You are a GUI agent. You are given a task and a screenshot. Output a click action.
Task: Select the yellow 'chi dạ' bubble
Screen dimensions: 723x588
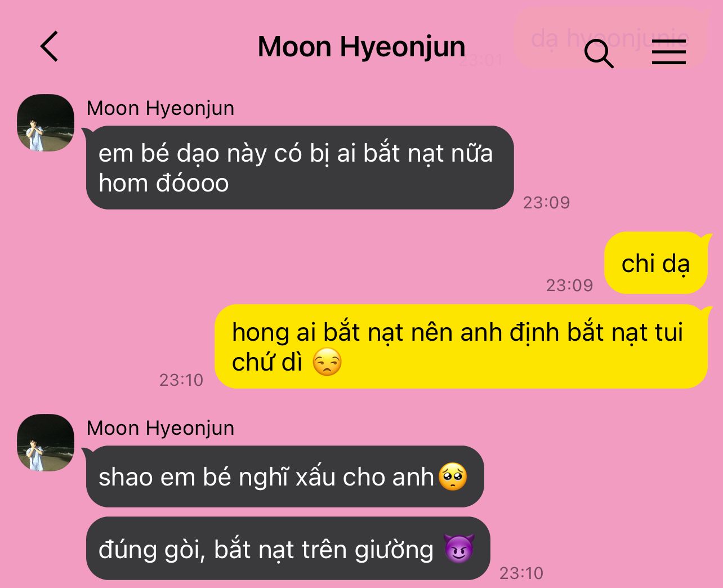click(x=655, y=263)
